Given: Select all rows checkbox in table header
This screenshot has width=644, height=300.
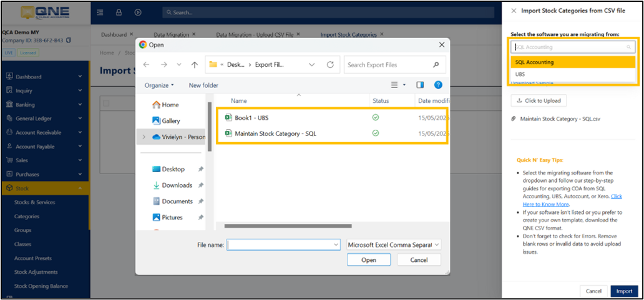Looking at the screenshot, I should [106, 104].
